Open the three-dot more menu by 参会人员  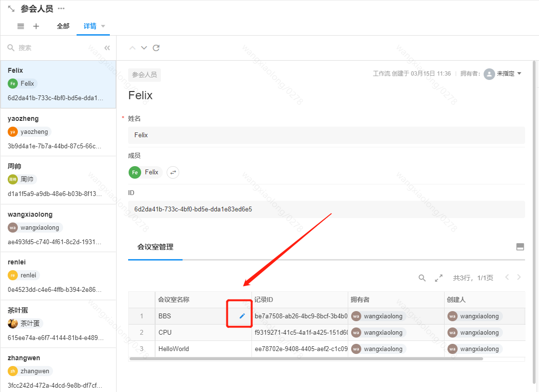click(x=61, y=8)
